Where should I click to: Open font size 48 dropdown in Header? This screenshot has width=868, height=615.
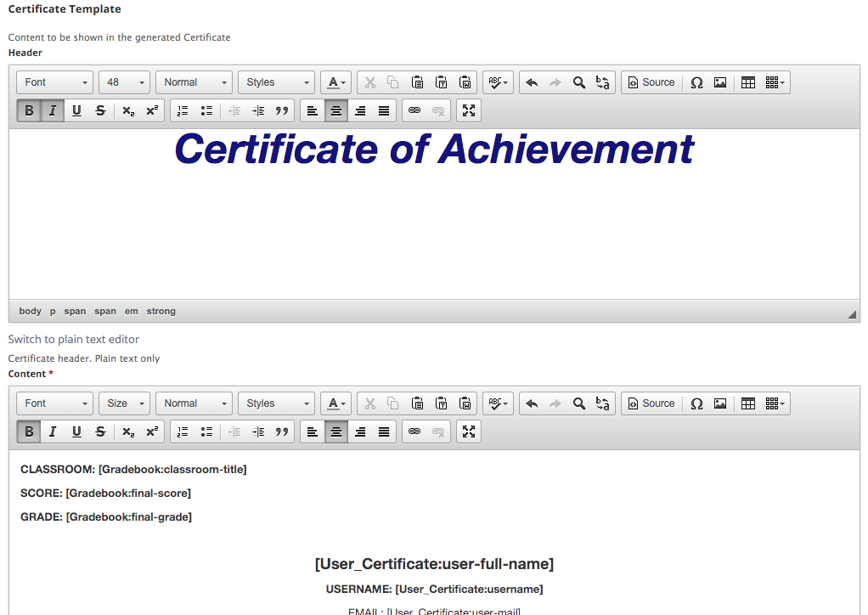tap(125, 82)
